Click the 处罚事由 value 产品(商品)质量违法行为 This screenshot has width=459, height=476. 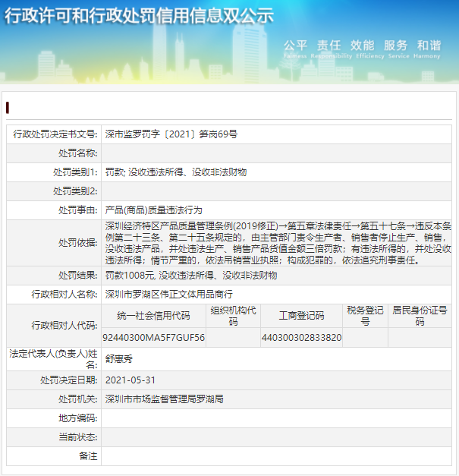click(x=153, y=210)
